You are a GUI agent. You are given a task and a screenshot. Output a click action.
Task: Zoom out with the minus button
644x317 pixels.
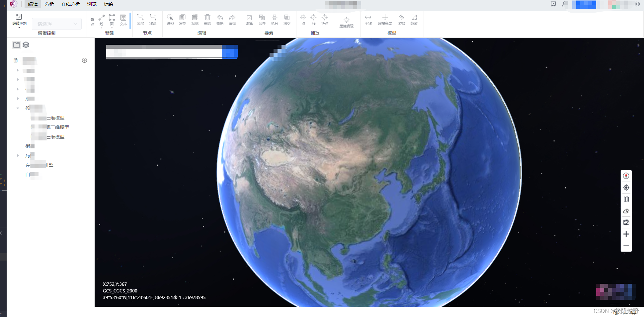point(626,246)
